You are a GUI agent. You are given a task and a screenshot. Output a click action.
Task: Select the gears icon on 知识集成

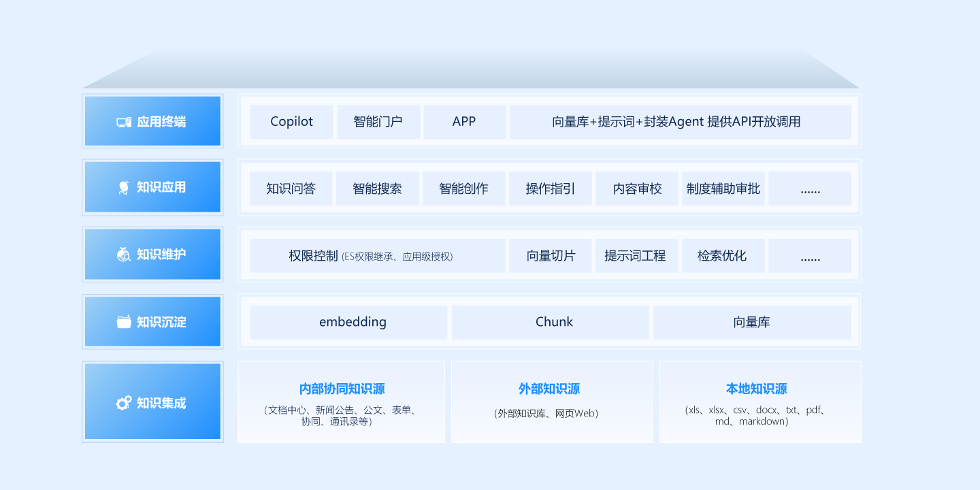(123, 402)
